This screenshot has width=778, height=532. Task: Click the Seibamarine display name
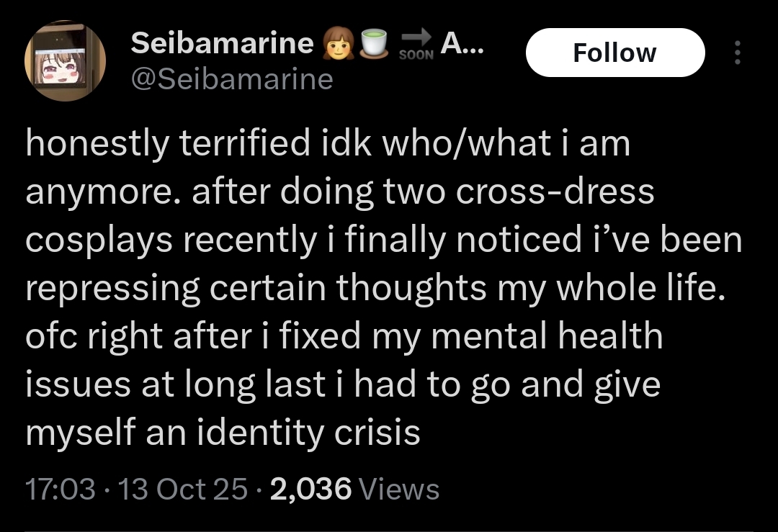click(222, 45)
